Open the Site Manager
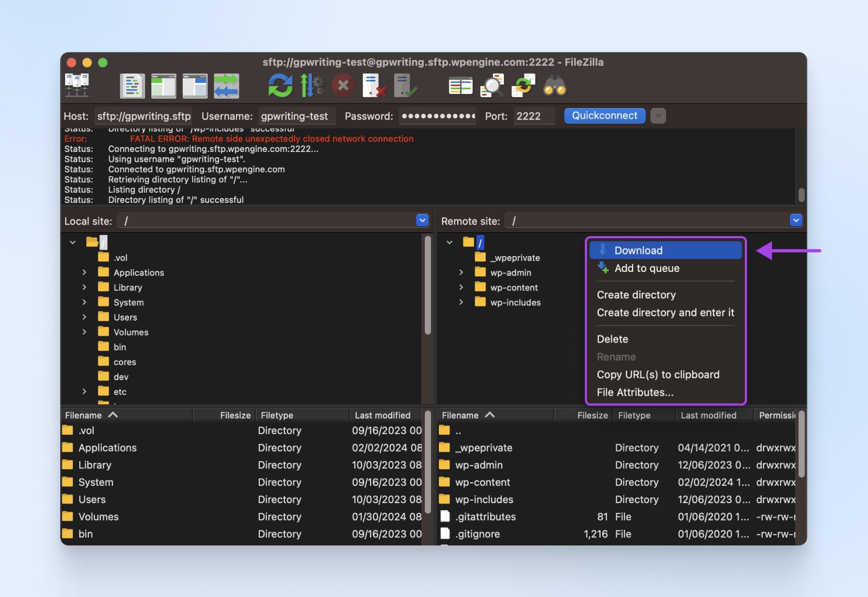The height and width of the screenshot is (597, 868). pyautogui.click(x=77, y=85)
